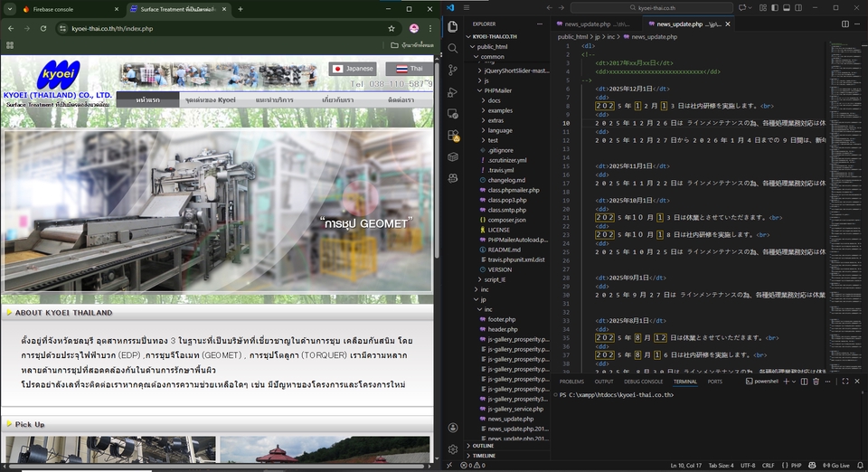Open the ติดต่อเรา website menu

[x=401, y=99]
